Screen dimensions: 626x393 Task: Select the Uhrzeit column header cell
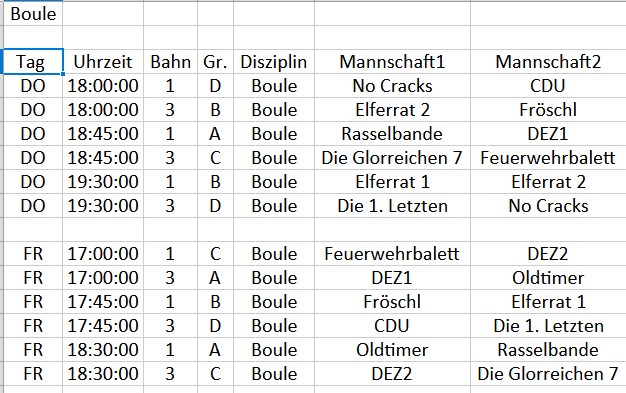click(x=103, y=62)
